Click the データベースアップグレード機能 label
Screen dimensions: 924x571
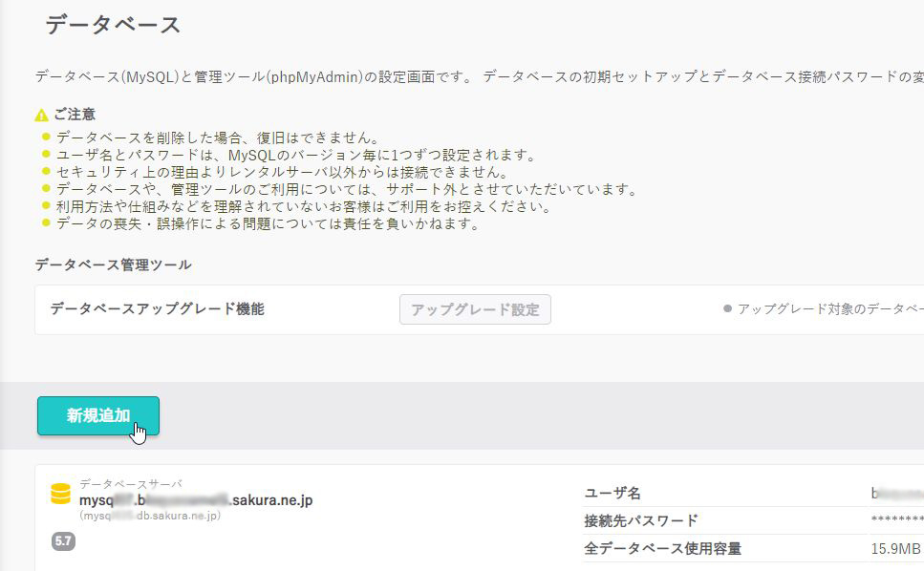[157, 308]
